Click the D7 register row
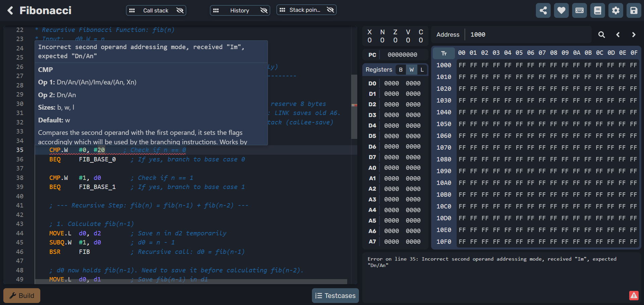The height and width of the screenshot is (305, 644). click(x=395, y=157)
